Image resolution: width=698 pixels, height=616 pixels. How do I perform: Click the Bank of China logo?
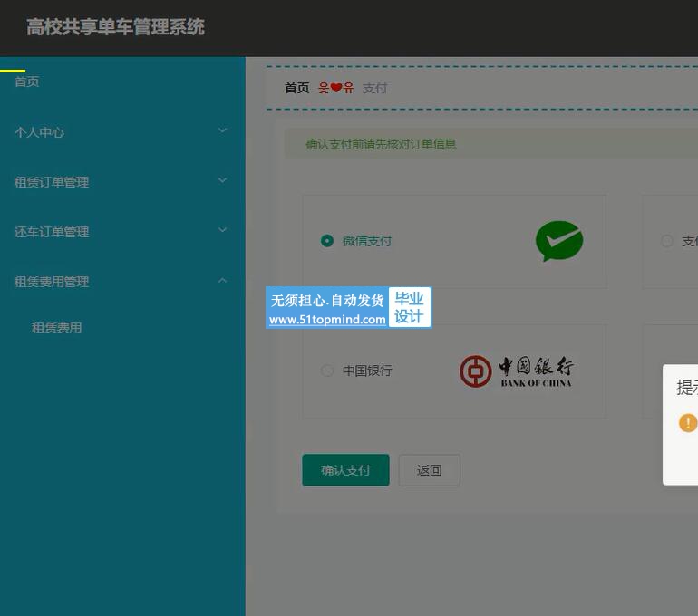tap(516, 371)
